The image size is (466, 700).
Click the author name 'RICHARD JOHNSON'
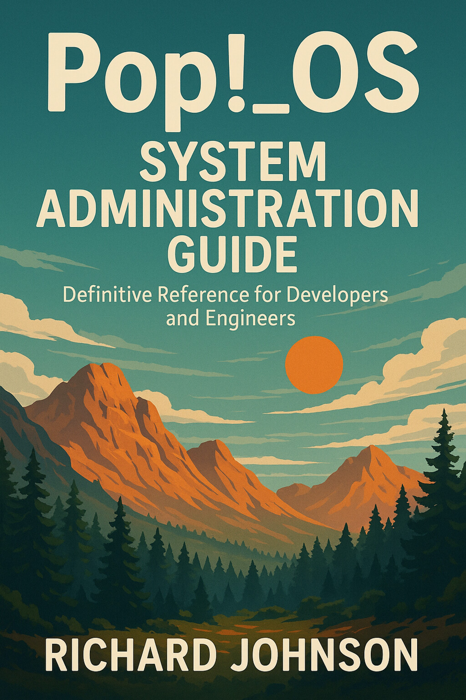[231, 656]
